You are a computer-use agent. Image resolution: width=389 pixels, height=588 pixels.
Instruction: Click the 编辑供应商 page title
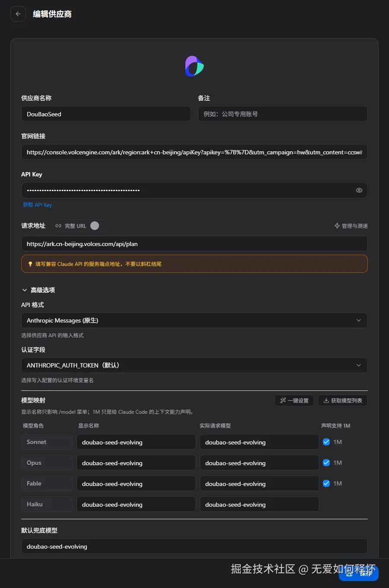[52, 14]
